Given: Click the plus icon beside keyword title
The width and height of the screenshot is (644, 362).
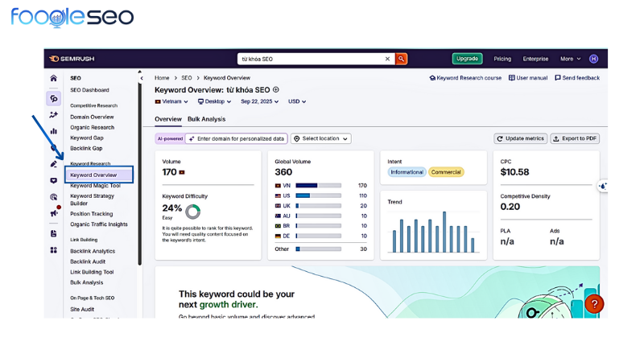Looking at the screenshot, I should tap(276, 90).
